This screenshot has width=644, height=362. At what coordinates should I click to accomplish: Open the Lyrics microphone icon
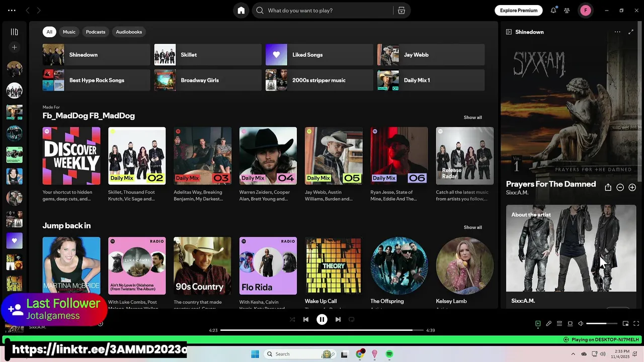pyautogui.click(x=548, y=324)
